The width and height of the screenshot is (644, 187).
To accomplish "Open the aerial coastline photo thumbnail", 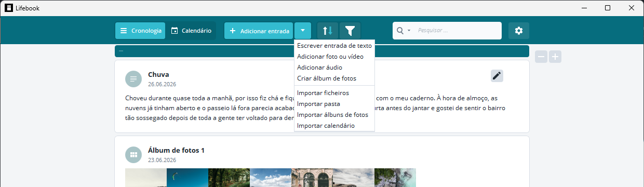I will click(395, 178).
